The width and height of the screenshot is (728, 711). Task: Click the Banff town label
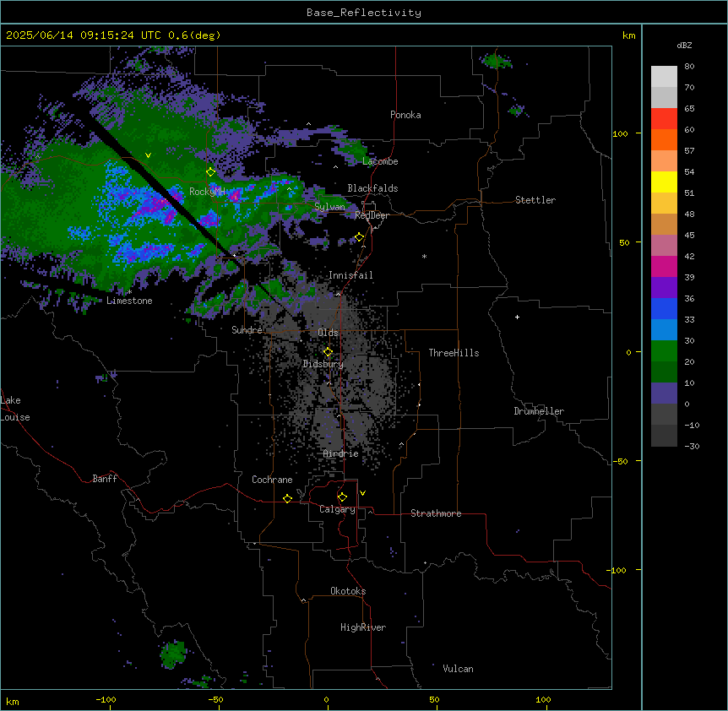pyautogui.click(x=105, y=479)
